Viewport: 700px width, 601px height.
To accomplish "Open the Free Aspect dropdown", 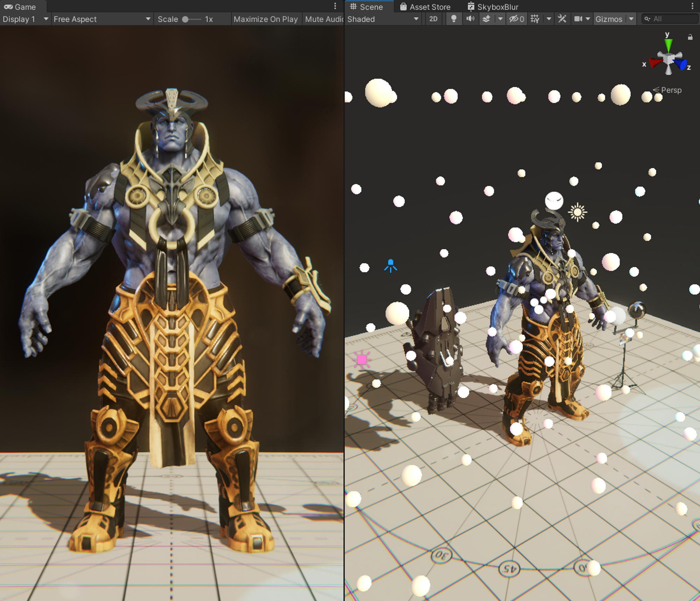I will tap(101, 19).
